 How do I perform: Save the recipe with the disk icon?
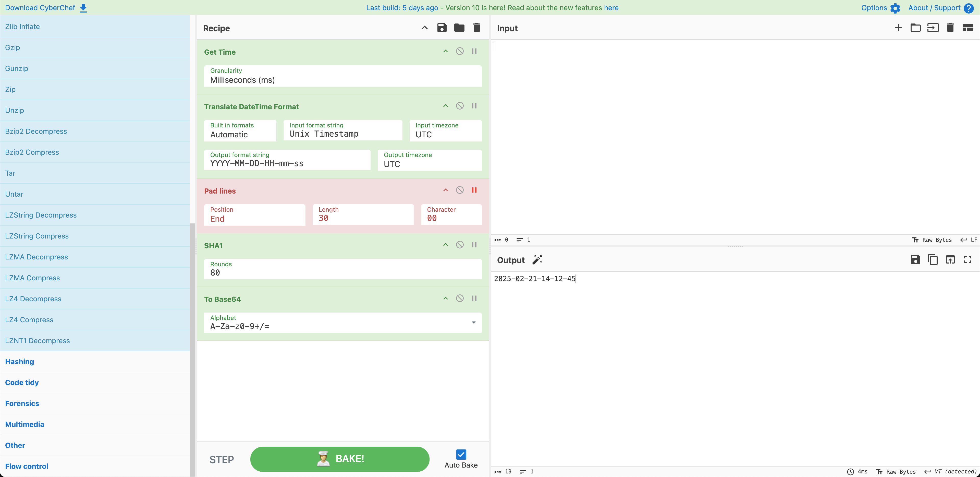442,28
